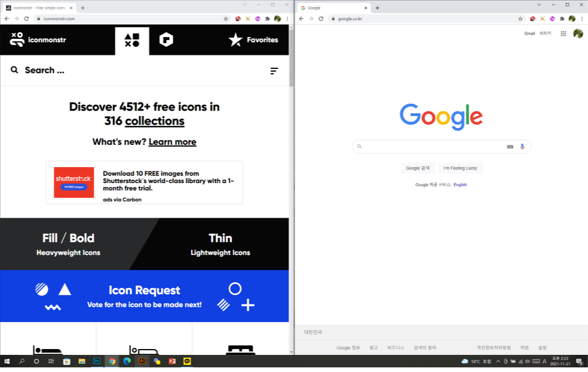The image size is (588, 372).
Task: Open the 설정 footer menu
Action: [x=542, y=348]
